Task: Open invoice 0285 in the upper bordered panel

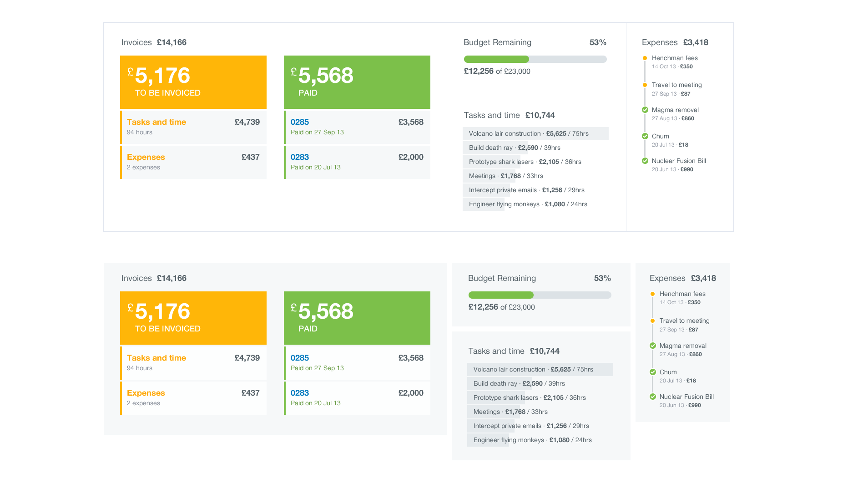Action: click(x=299, y=122)
